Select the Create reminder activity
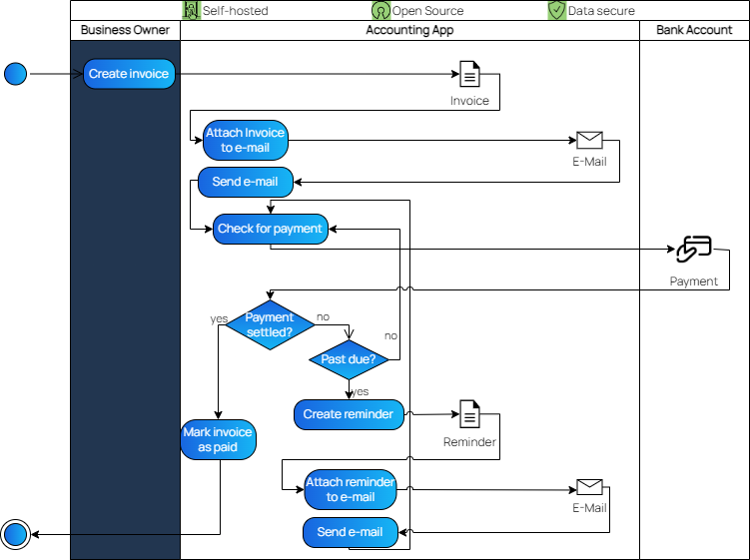This screenshot has width=750, height=560. tap(349, 414)
